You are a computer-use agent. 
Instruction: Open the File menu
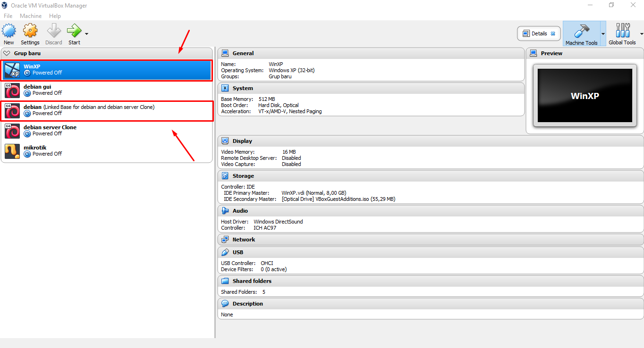(x=8, y=16)
